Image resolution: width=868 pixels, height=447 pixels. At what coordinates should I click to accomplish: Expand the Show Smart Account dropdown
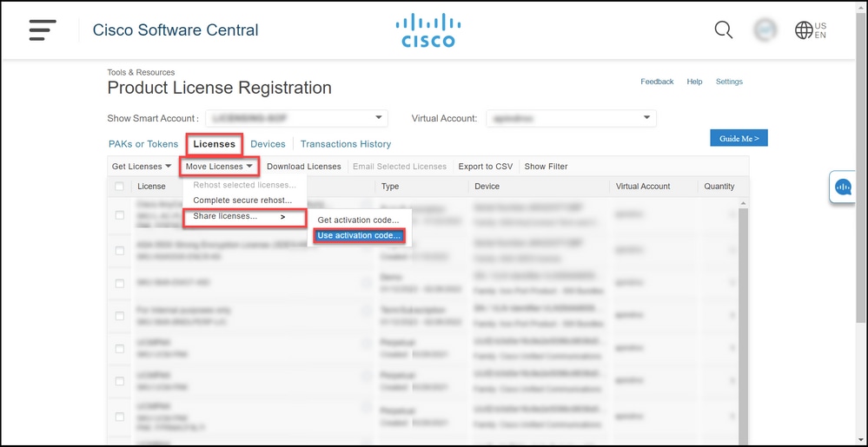(296, 118)
